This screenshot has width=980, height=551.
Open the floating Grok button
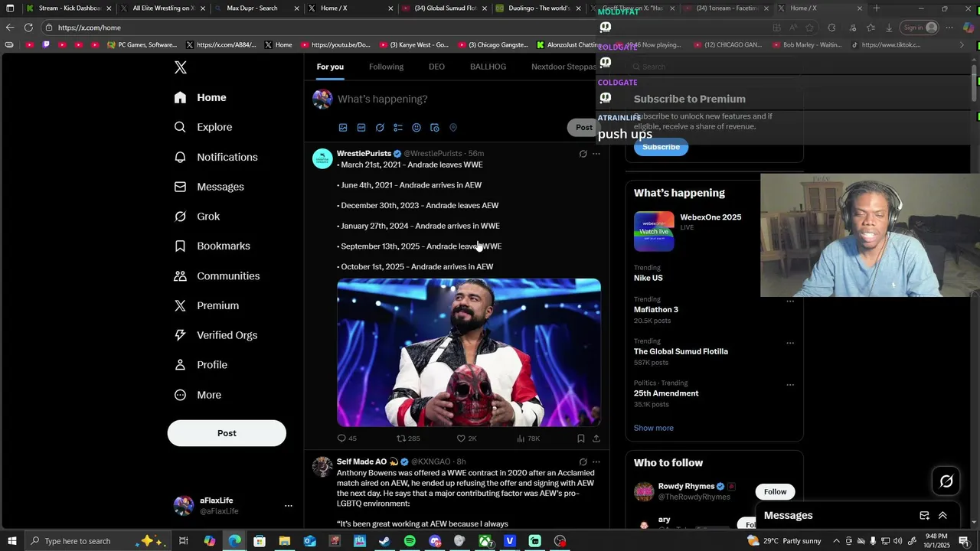point(946,481)
